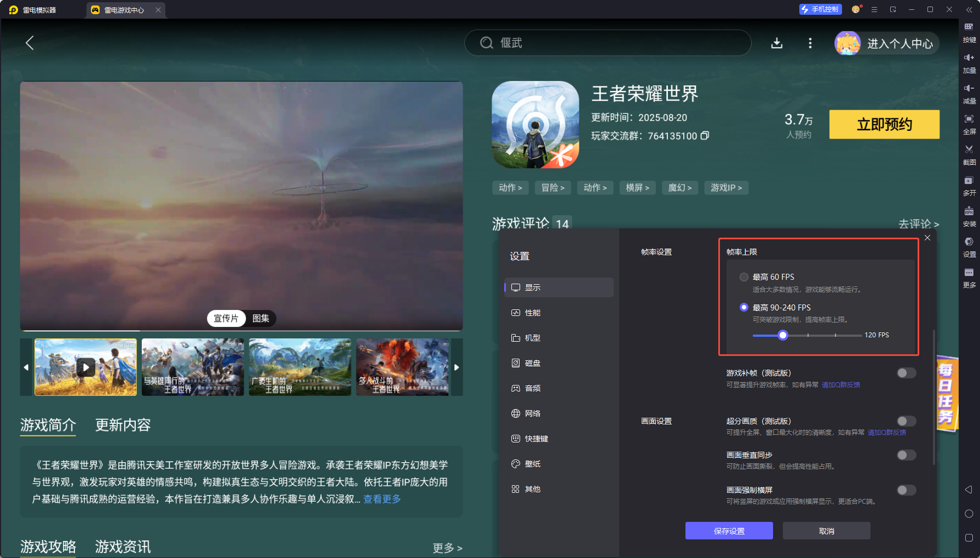Enable 画面垂直同步 switch
The height and width of the screenshot is (558, 980).
click(x=906, y=455)
